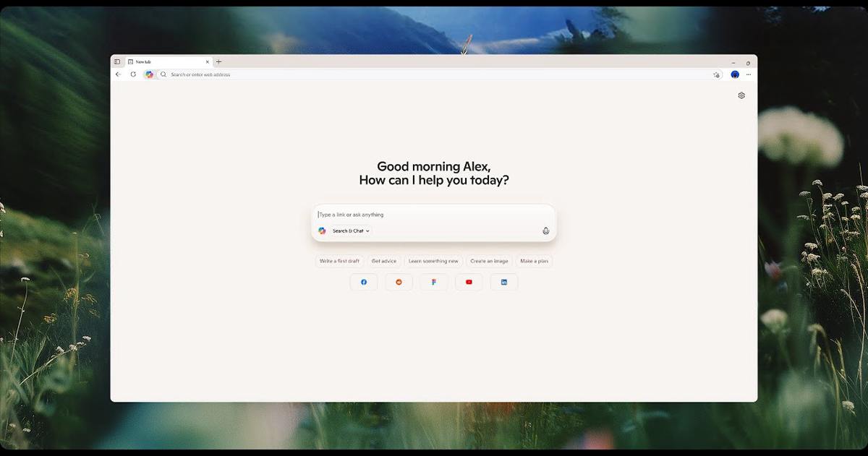Click the Create an image suggestion
This screenshot has height=456, width=868.
(x=489, y=261)
